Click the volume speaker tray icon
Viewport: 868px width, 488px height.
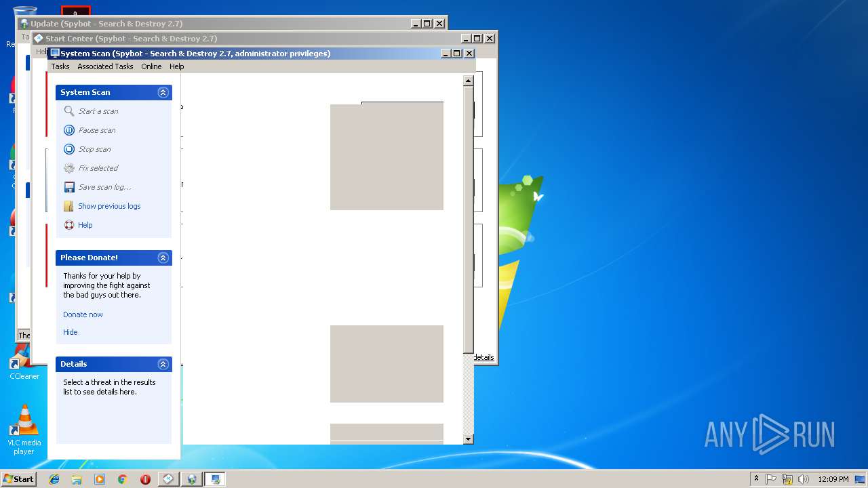(803, 479)
